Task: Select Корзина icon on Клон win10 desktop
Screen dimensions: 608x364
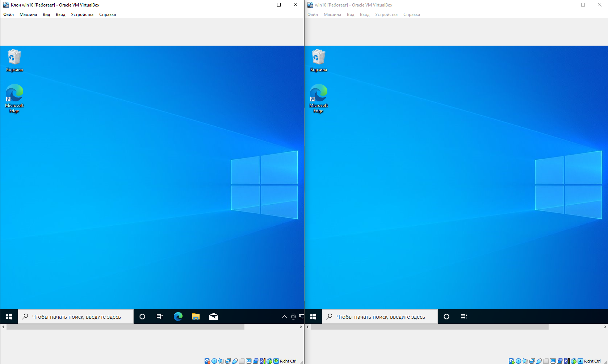Action: pyautogui.click(x=14, y=60)
